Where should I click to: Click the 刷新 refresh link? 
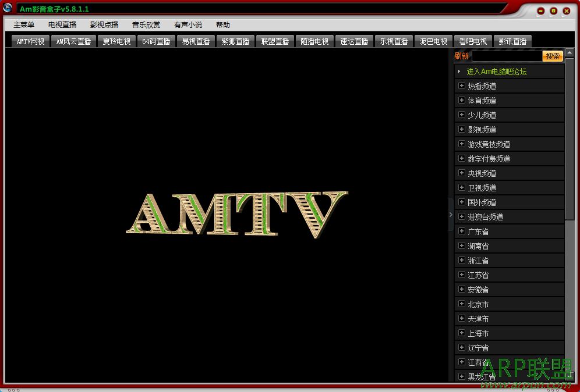pyautogui.click(x=461, y=56)
